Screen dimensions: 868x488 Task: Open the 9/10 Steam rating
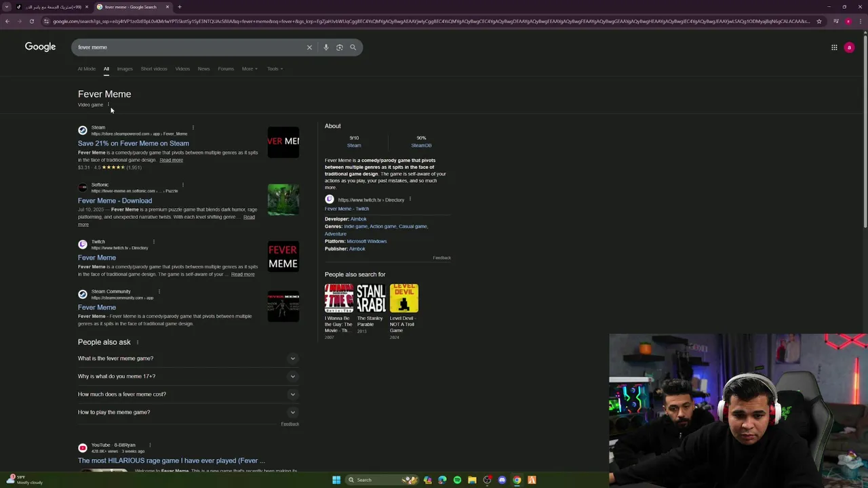(x=354, y=141)
